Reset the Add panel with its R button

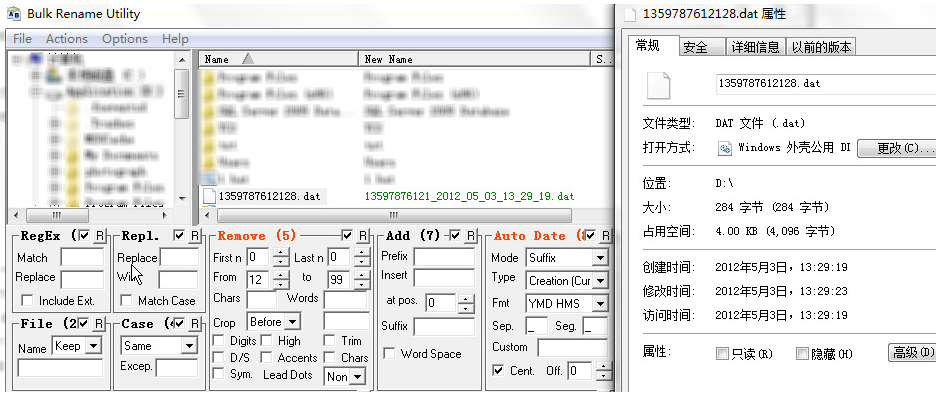click(x=470, y=235)
